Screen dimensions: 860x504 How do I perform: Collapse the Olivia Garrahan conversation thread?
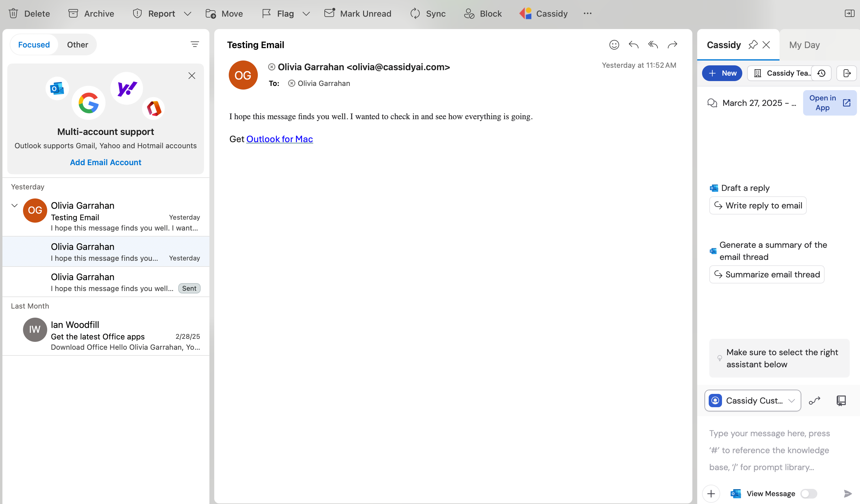point(14,205)
